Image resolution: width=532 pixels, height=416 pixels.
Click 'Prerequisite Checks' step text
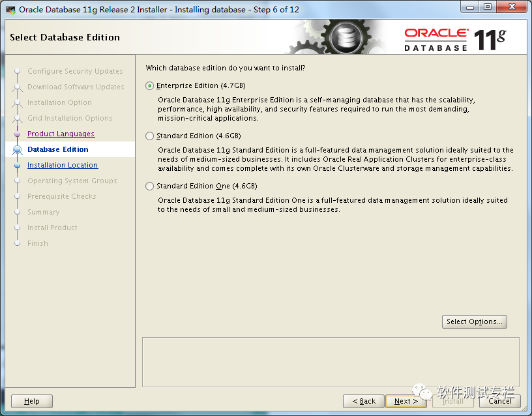62,196
